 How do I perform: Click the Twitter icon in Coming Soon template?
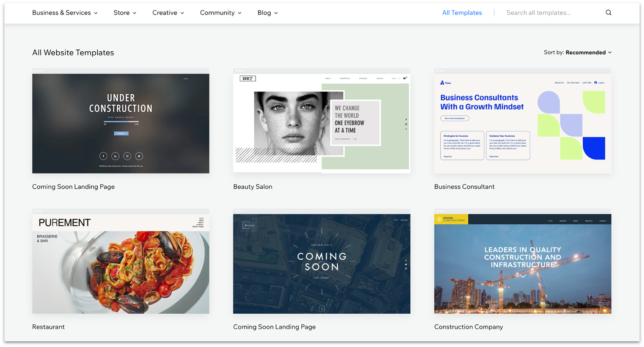(139, 156)
